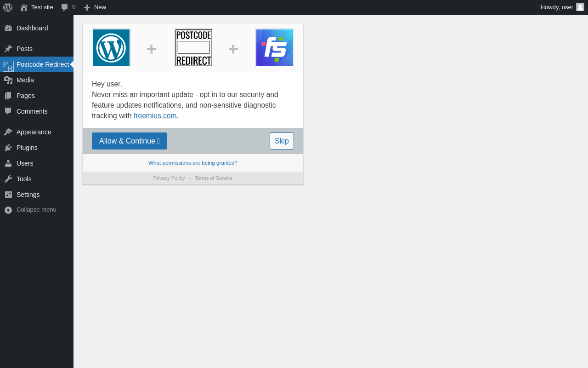Viewport: 588px width, 368px height.
Task: Click the Freemius logo thumbnail
Action: point(275,48)
